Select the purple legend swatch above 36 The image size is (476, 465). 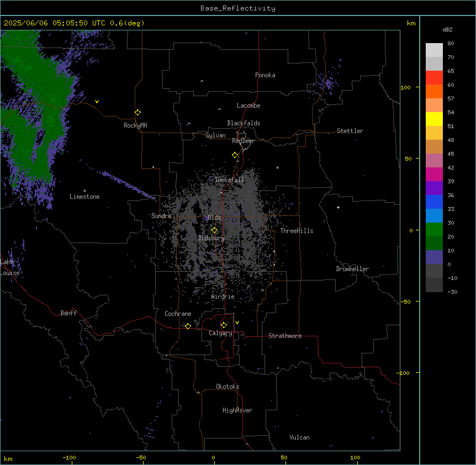(434, 188)
